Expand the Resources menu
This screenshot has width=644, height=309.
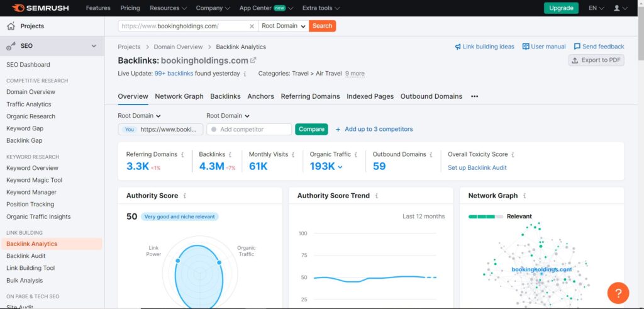coord(168,8)
